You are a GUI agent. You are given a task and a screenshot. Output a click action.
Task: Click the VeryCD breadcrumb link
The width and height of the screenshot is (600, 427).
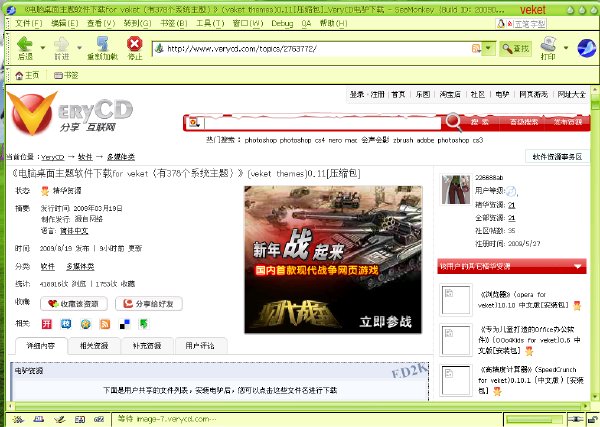(x=53, y=157)
